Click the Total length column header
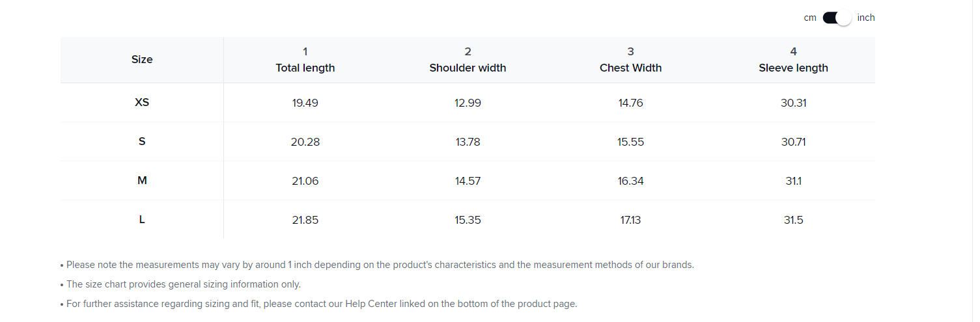Screen dimensions: 980x322 point(305,68)
